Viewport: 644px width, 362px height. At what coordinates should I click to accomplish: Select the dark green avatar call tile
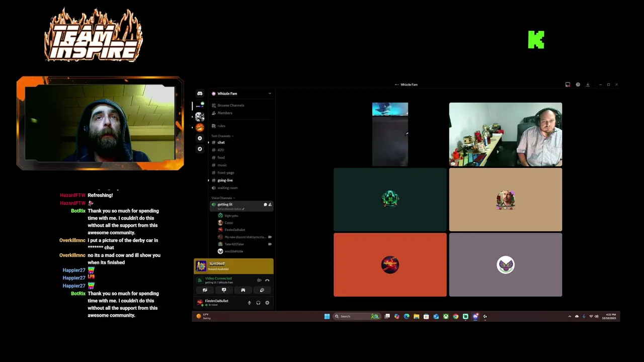[x=390, y=200]
